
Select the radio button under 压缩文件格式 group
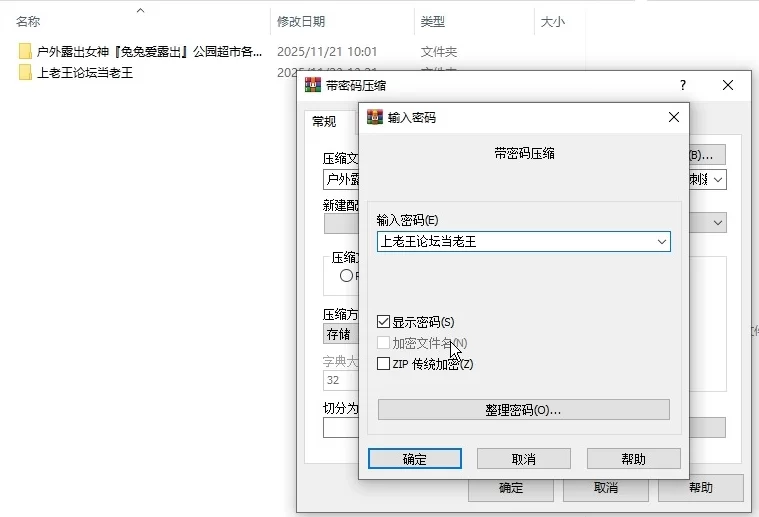346,276
